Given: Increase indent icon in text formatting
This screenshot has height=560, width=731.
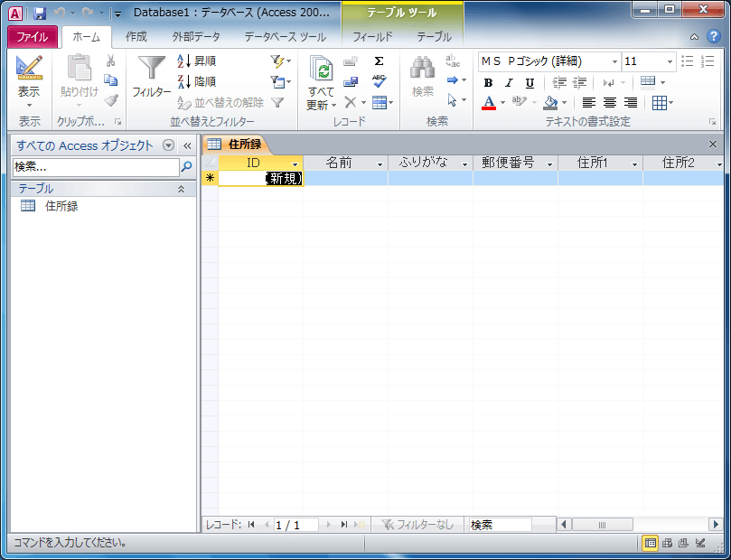Looking at the screenshot, I should click(579, 82).
